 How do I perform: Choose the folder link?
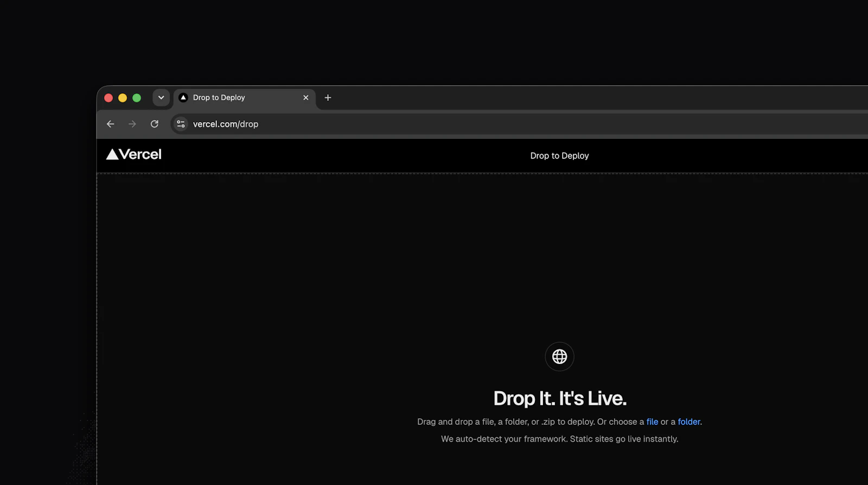pyautogui.click(x=689, y=422)
